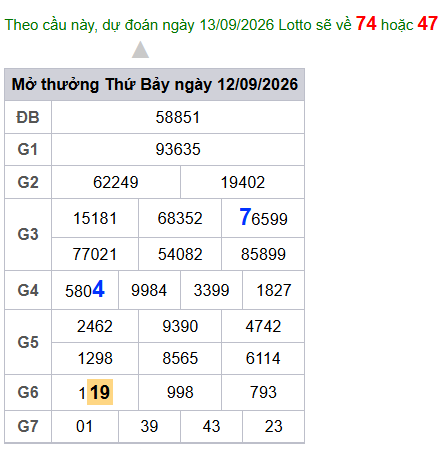This screenshot has height=450, width=446.
Task: Select G3 number 85899
Action: pyautogui.click(x=263, y=254)
